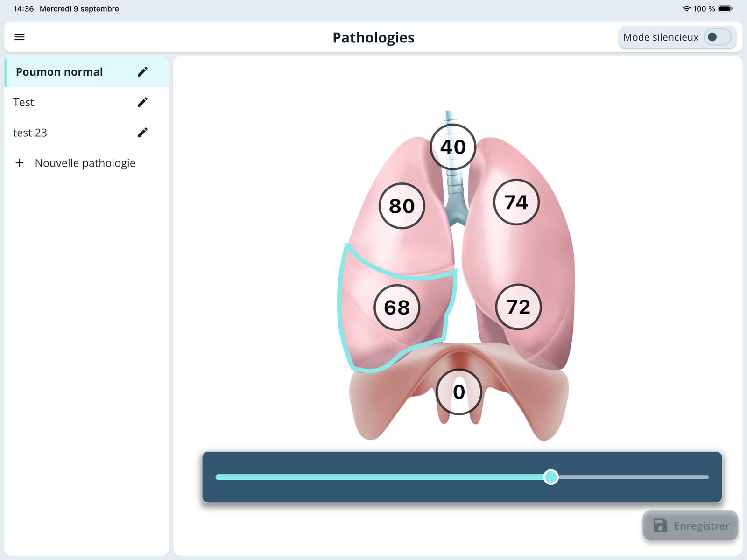Open the hamburger navigation menu

point(20,37)
